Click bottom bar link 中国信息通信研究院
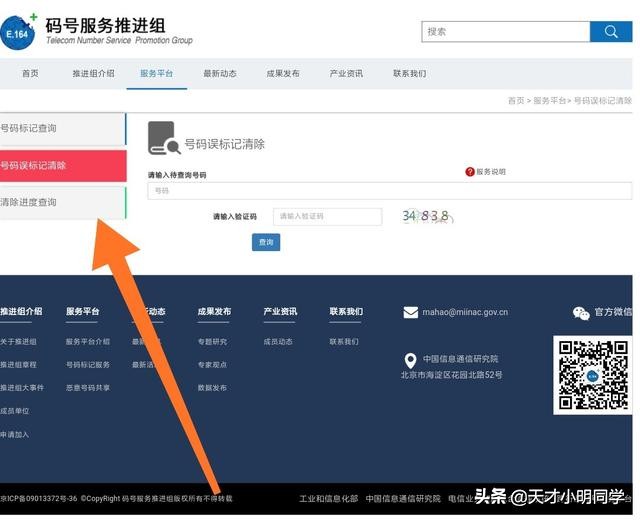The width and height of the screenshot is (640, 520). (x=403, y=498)
